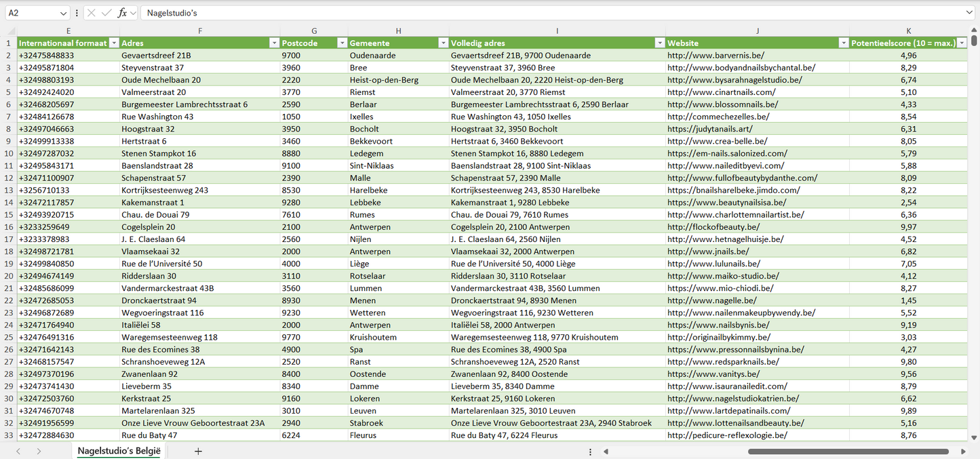Select column J header
The image size is (980, 459).
(757, 31)
